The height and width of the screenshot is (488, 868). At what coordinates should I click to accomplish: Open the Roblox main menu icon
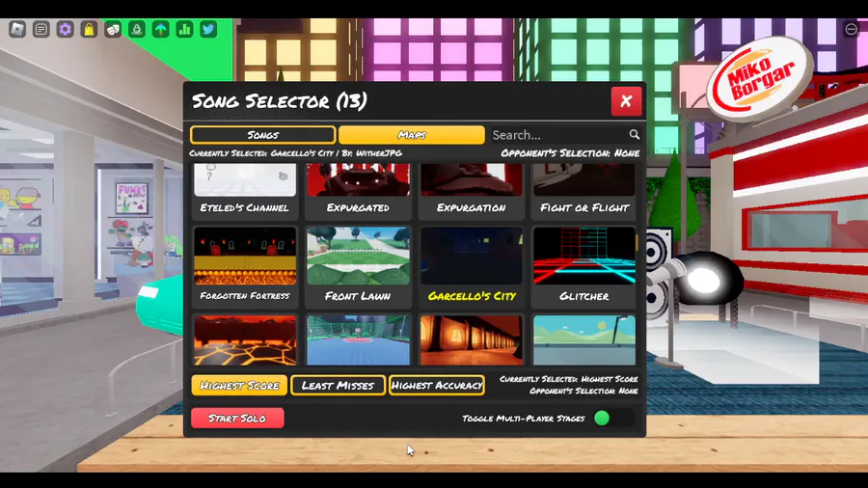point(17,29)
